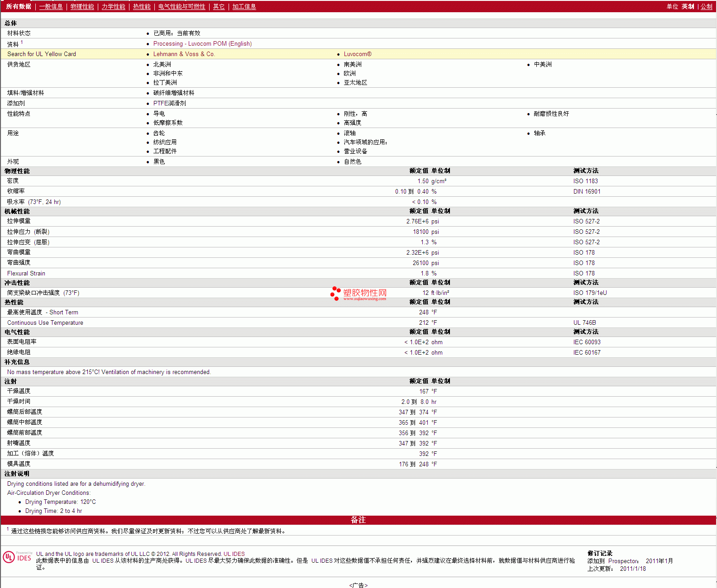Click DIN 16901 test method link
The image size is (717, 588).
(587, 191)
